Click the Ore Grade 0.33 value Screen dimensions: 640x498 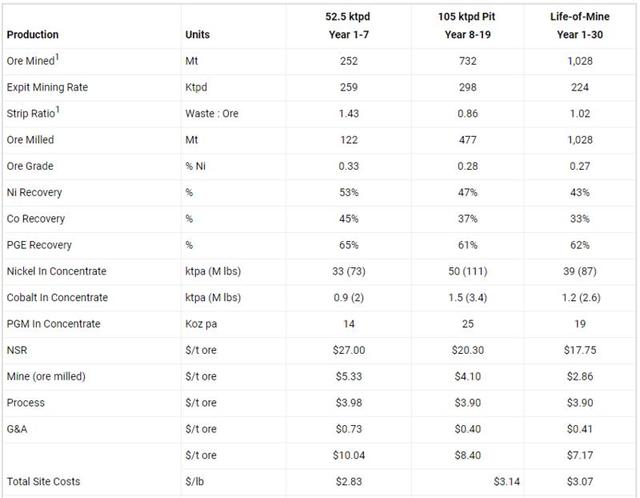click(x=349, y=166)
